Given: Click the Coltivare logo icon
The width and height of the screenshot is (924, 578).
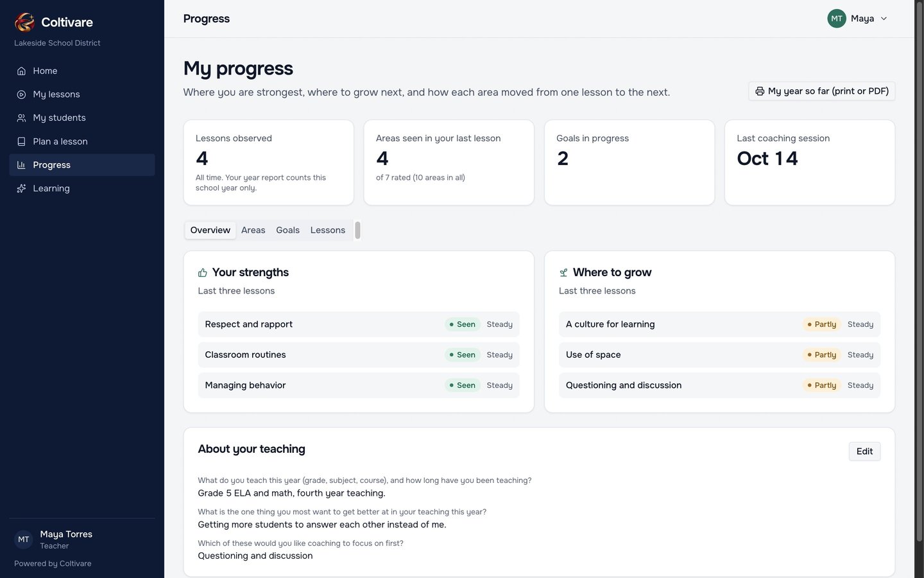Looking at the screenshot, I should click(24, 22).
